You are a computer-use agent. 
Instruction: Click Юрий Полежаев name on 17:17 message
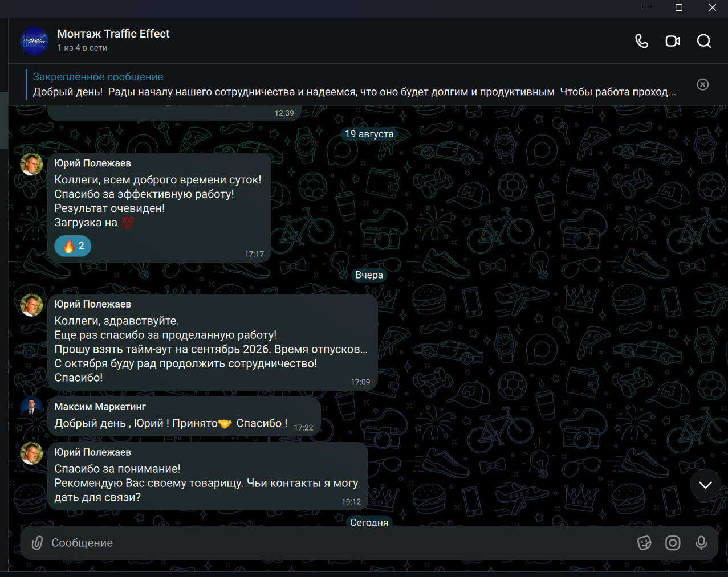92,163
